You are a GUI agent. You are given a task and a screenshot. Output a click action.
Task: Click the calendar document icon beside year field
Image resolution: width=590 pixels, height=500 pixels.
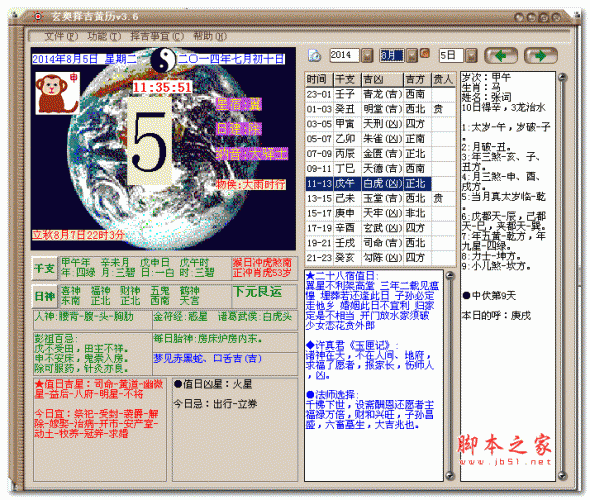315,56
